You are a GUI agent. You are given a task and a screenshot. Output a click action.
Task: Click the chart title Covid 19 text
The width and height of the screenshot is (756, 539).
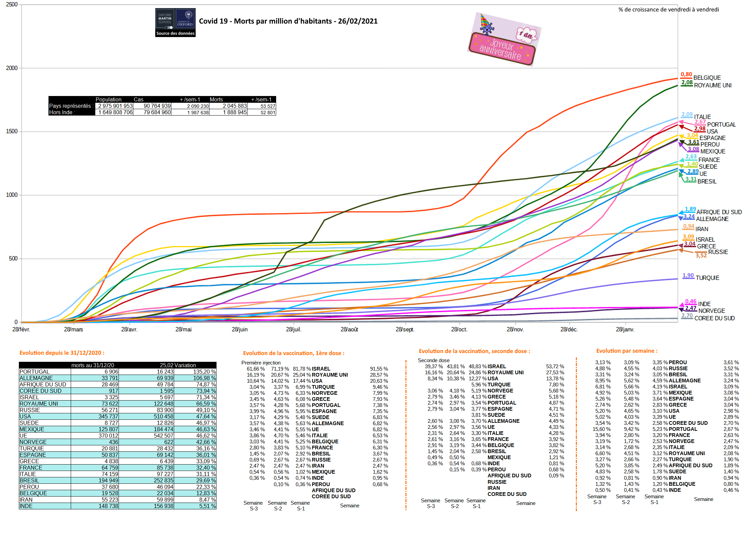[288, 21]
